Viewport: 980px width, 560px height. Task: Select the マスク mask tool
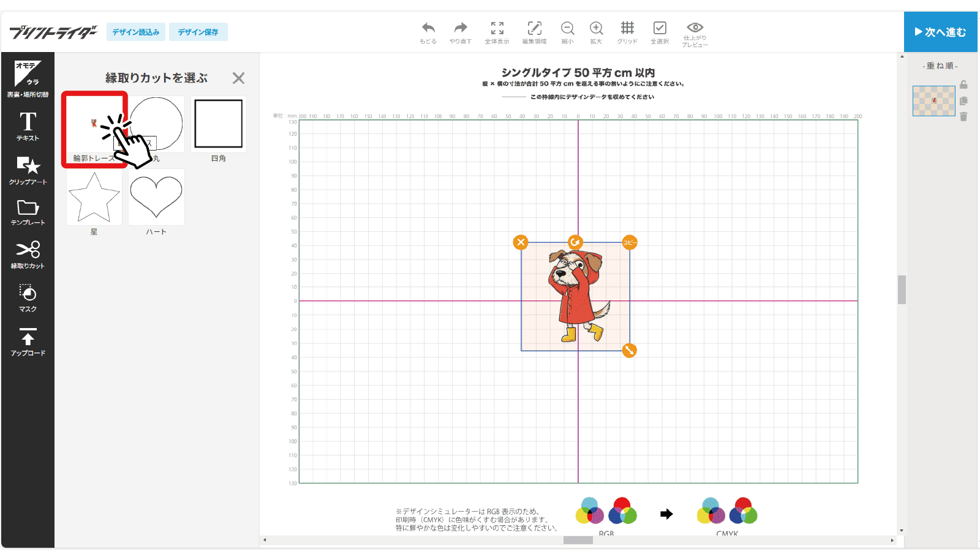[x=28, y=297]
